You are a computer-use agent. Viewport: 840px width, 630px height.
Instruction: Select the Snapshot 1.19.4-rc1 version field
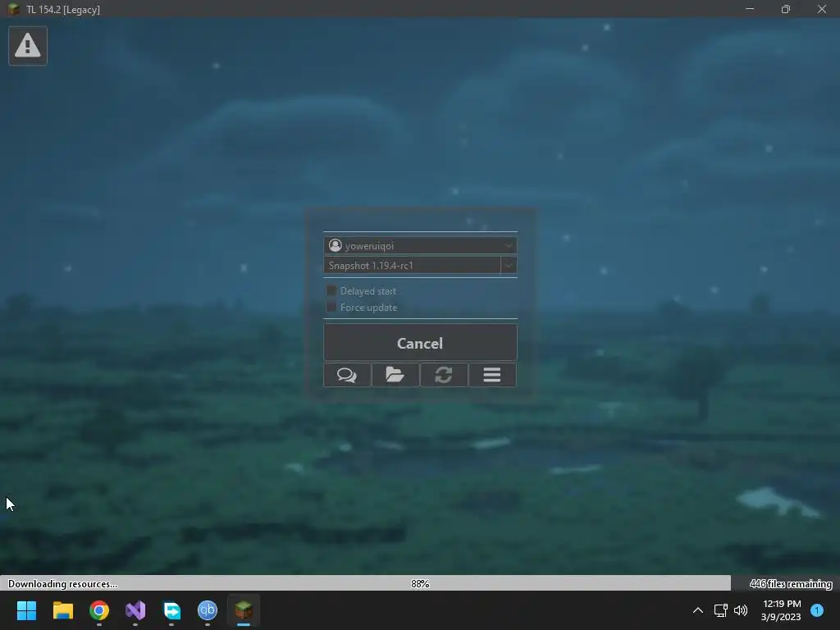(x=412, y=265)
